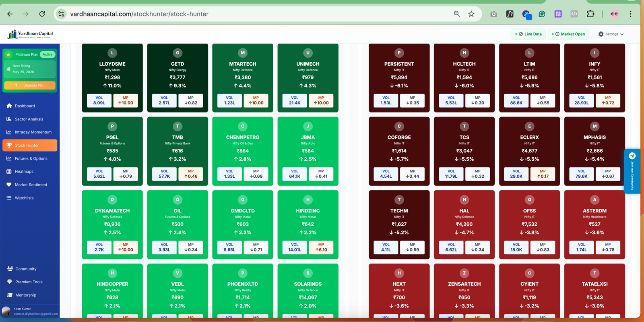Bookmark this page with the star icon
644x322 pixels.
(471, 14)
